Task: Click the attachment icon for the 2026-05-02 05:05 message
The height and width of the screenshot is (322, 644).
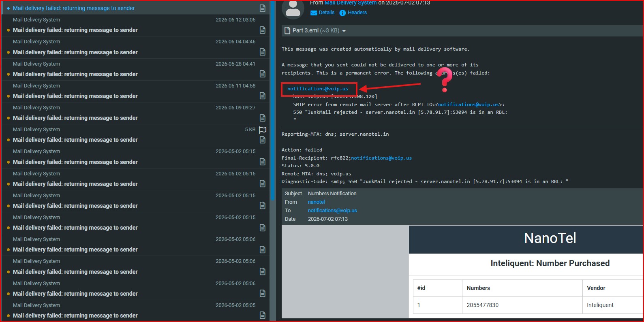Action: tap(263, 315)
